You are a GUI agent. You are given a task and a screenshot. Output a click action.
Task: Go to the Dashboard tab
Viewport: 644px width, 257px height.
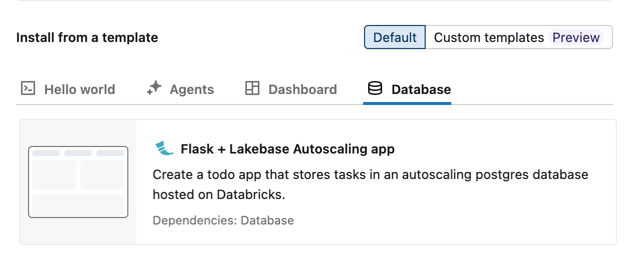coord(302,89)
